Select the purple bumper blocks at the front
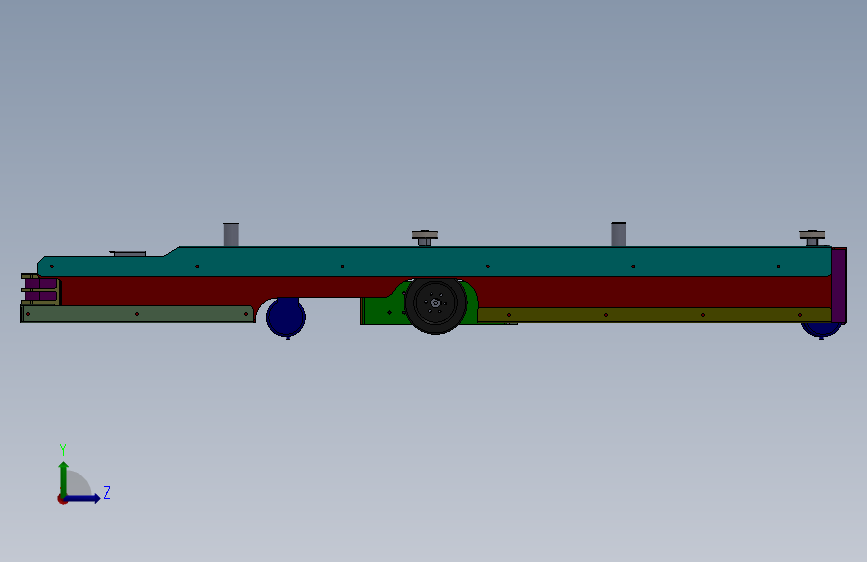867x562 pixels. click(41, 290)
